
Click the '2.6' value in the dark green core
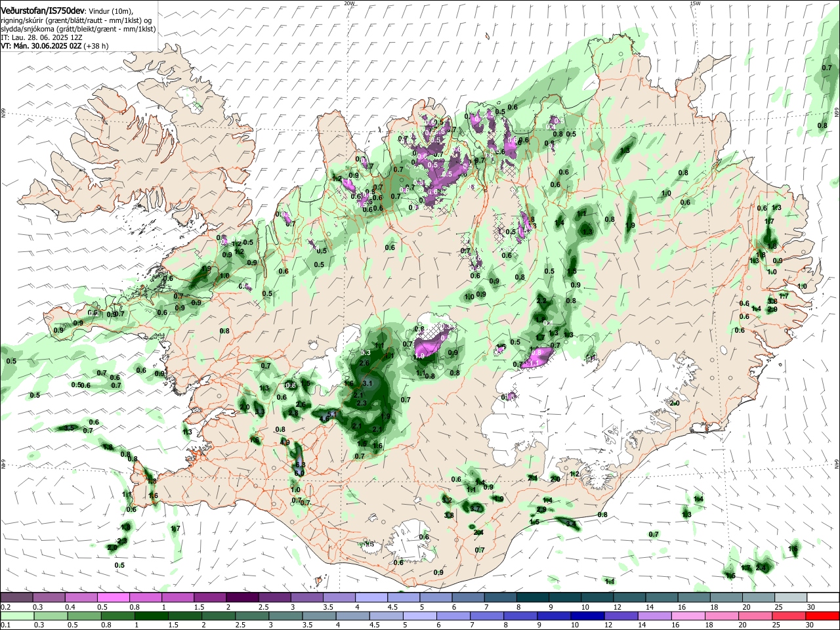click(x=365, y=363)
